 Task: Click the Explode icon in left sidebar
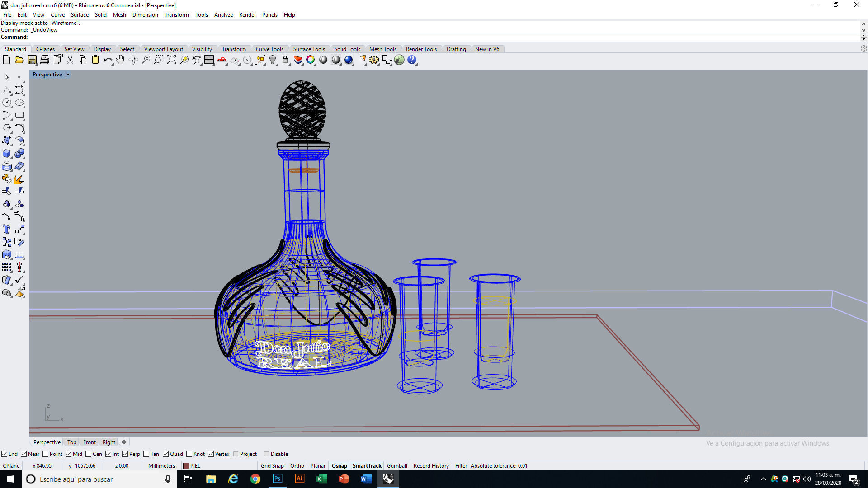19,179
